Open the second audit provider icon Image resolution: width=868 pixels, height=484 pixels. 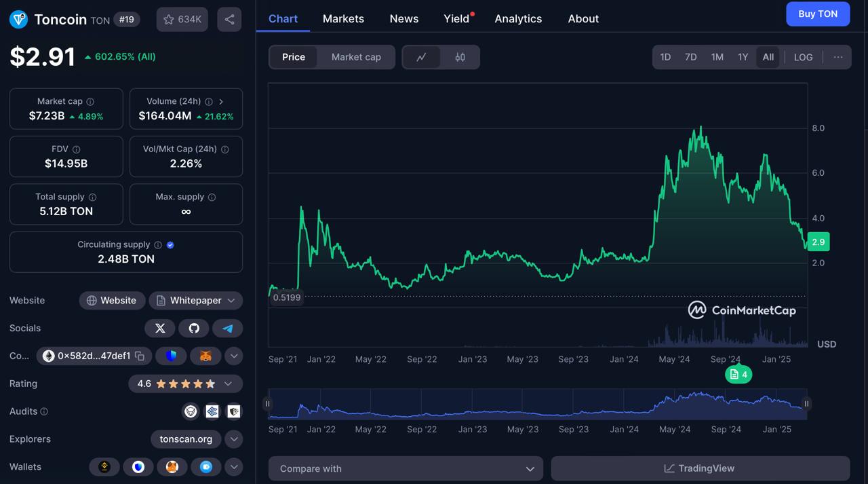click(x=212, y=411)
